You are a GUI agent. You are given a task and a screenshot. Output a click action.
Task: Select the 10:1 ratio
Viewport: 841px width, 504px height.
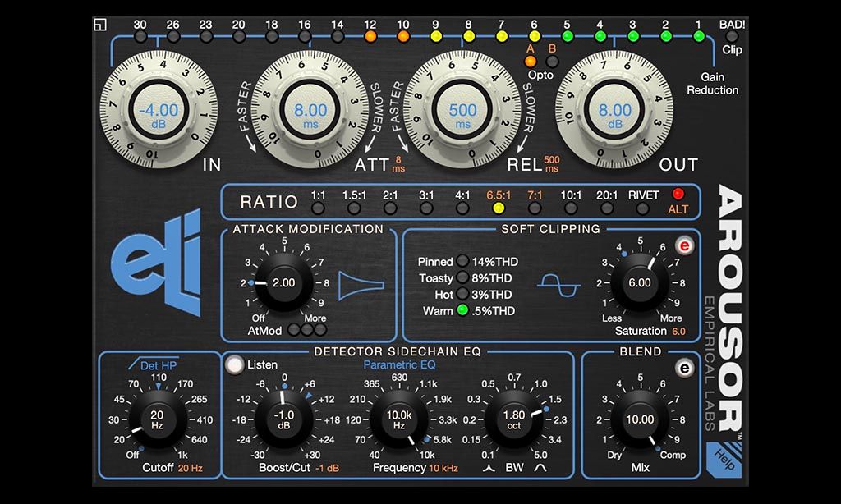[571, 208]
